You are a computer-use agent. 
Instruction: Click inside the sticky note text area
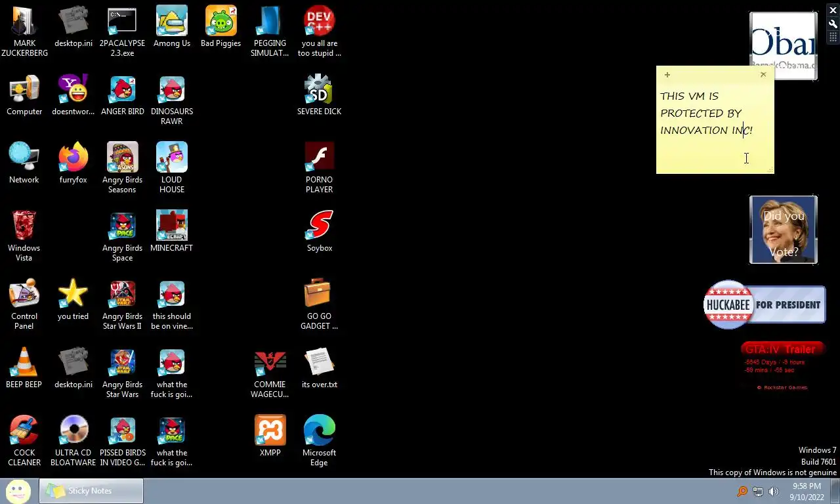[715, 128]
